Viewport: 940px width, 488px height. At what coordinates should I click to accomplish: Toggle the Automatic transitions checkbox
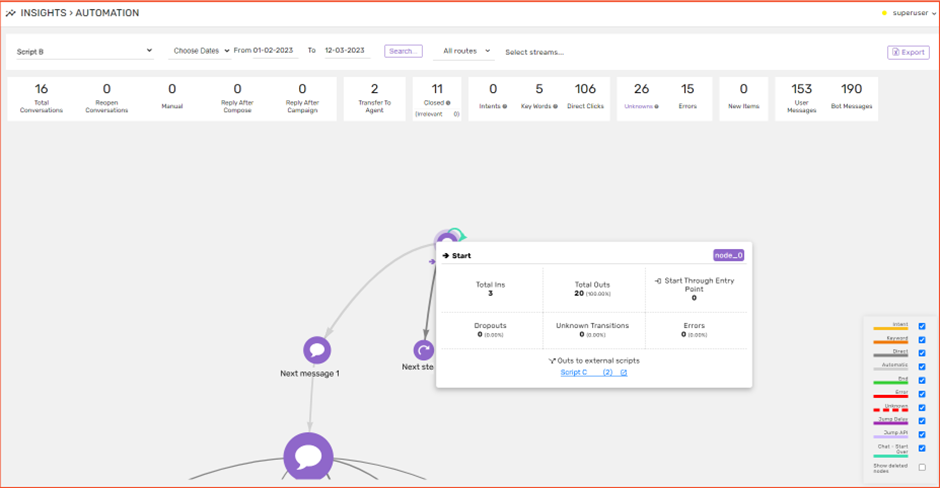922,367
